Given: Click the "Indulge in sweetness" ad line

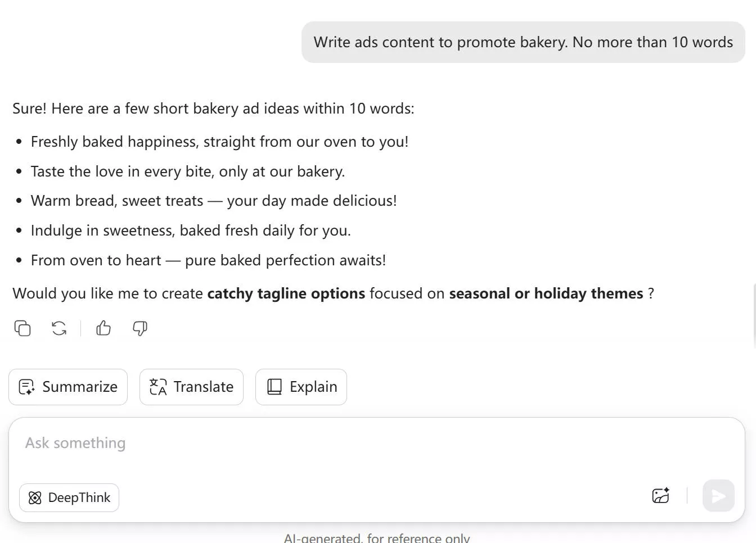Looking at the screenshot, I should coord(191,230).
